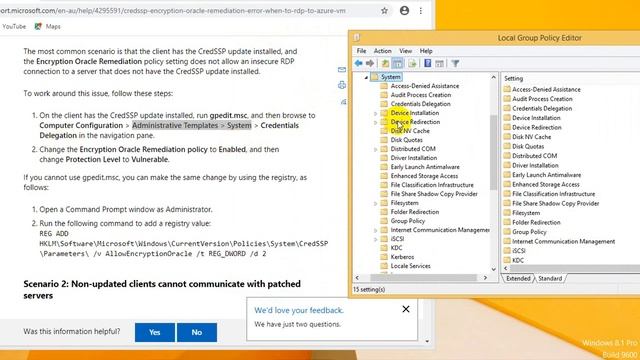Toggle the Show/Hide Action Pane toolbar icon

pos(440,63)
